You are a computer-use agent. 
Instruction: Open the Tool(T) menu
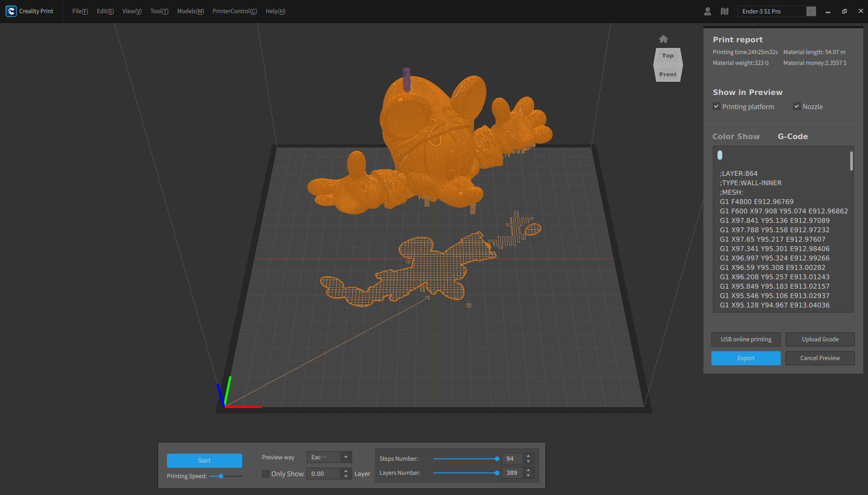tap(159, 11)
